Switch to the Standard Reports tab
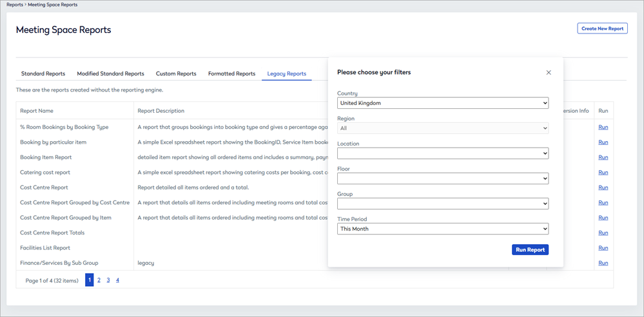 (43, 74)
